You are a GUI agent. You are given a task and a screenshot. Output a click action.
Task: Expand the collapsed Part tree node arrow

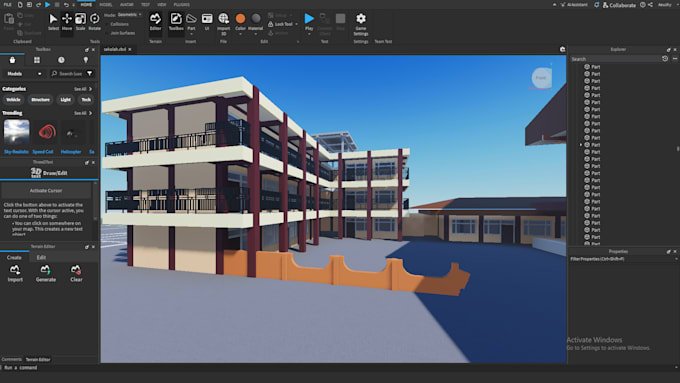pos(581,145)
